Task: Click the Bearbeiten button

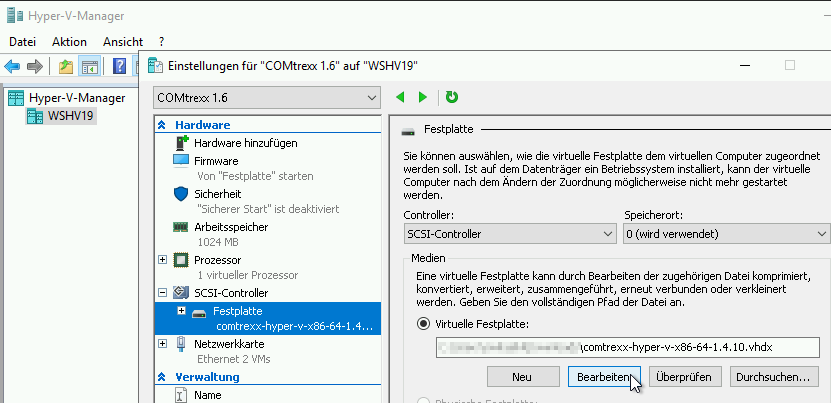Action: [x=604, y=377]
